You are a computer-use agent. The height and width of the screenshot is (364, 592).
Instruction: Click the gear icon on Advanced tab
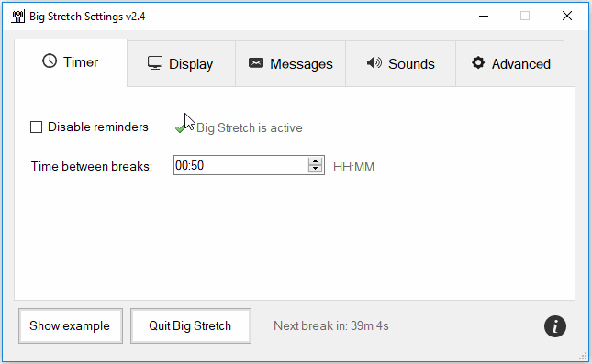[x=478, y=62]
